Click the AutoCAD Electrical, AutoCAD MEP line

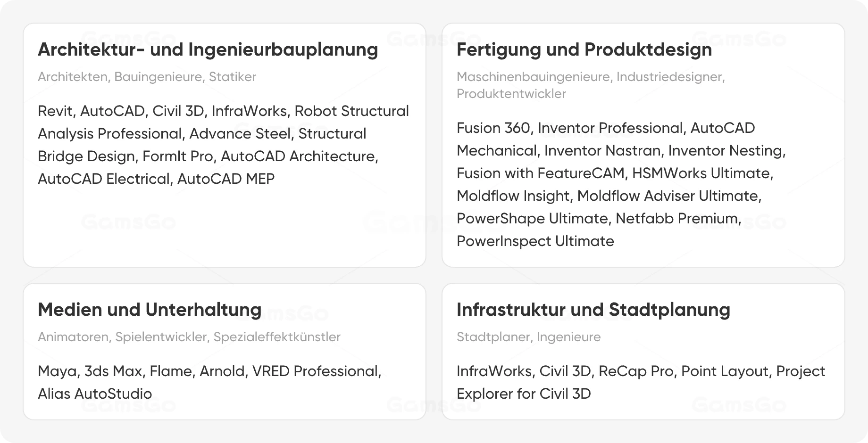(156, 179)
